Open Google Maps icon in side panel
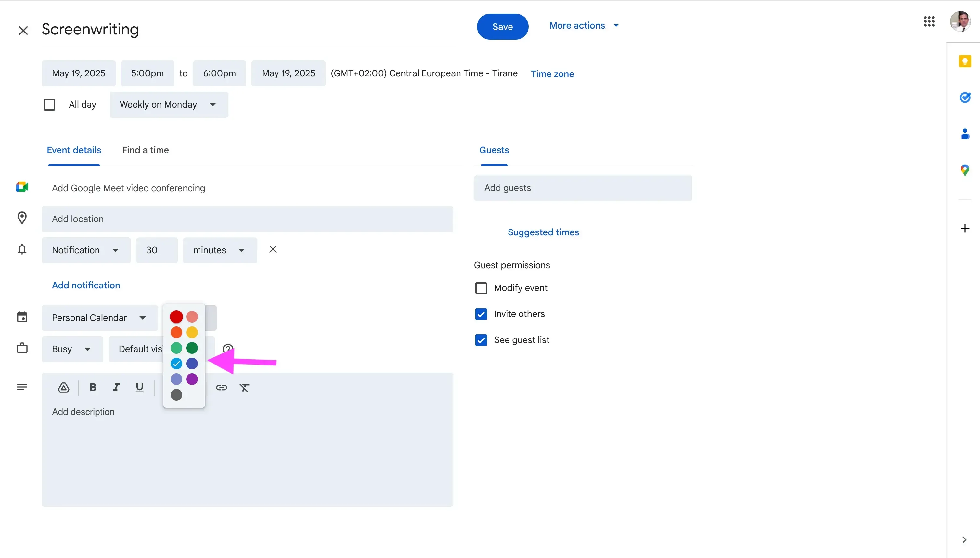The image size is (980, 558). 965,170
